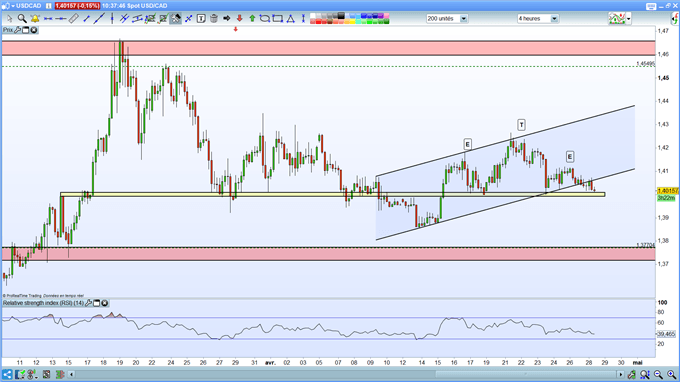This screenshot has height=382, width=680.
Task: Remove the RSI indicator panel
Action: pyautogui.click(x=105, y=303)
